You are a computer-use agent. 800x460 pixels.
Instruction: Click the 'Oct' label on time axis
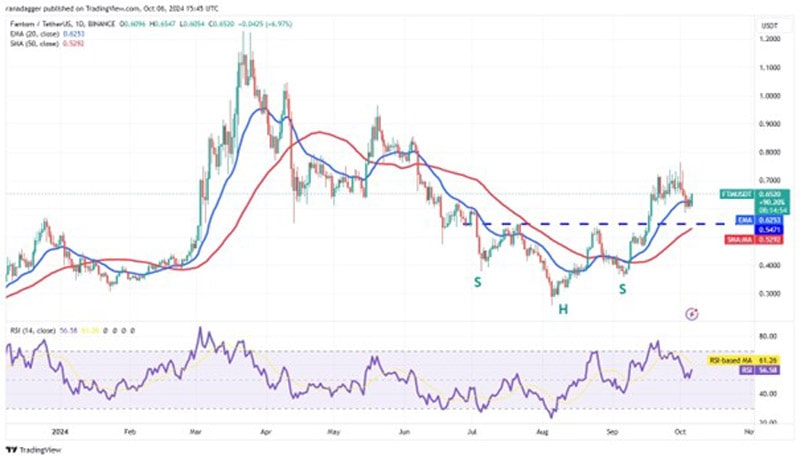(680, 432)
